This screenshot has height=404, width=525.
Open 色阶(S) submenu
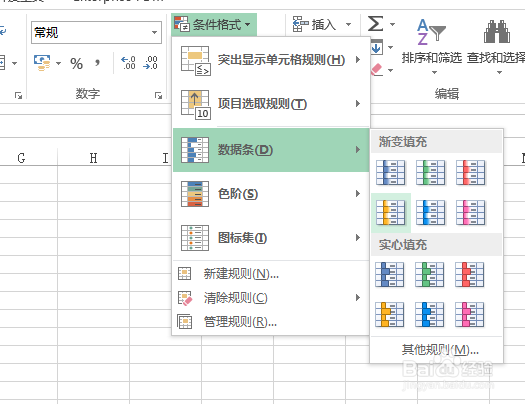pos(271,194)
